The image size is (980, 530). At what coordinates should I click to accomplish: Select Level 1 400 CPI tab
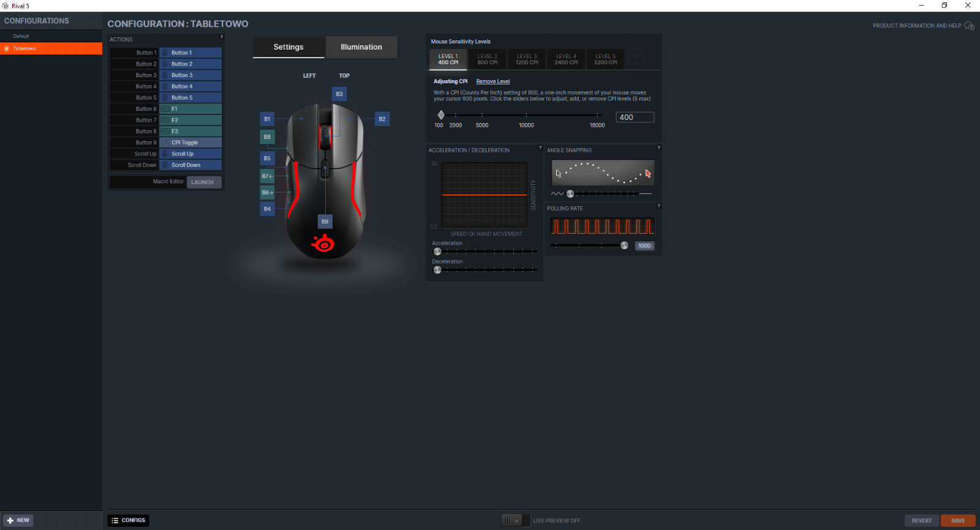(448, 59)
